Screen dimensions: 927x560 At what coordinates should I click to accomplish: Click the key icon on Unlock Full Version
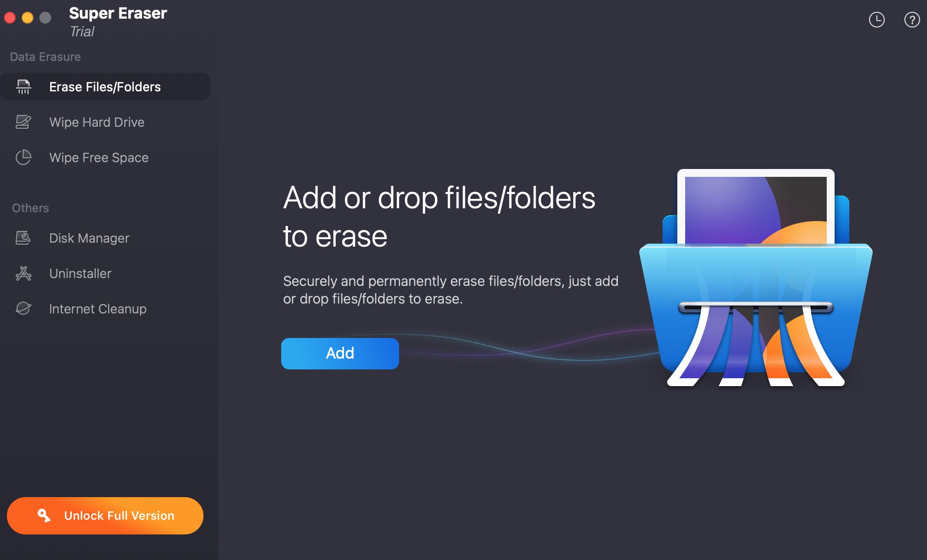coord(44,515)
